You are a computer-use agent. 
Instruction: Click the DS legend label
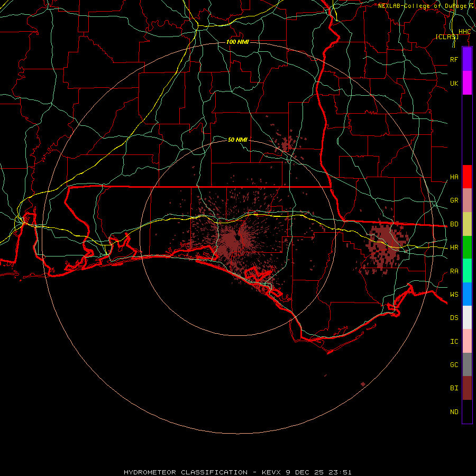(454, 318)
